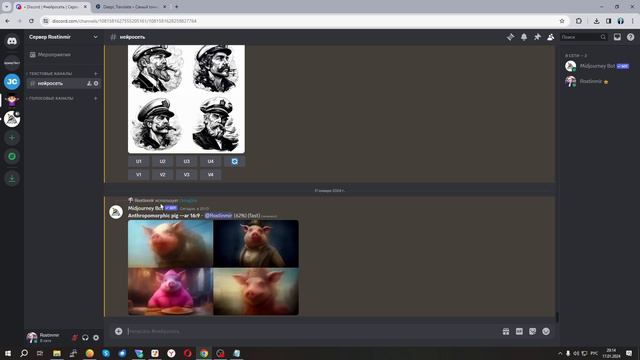Open Explore discoverable servers compass icon
Image resolution: width=640 pixels, height=360 pixels.
coord(12,157)
